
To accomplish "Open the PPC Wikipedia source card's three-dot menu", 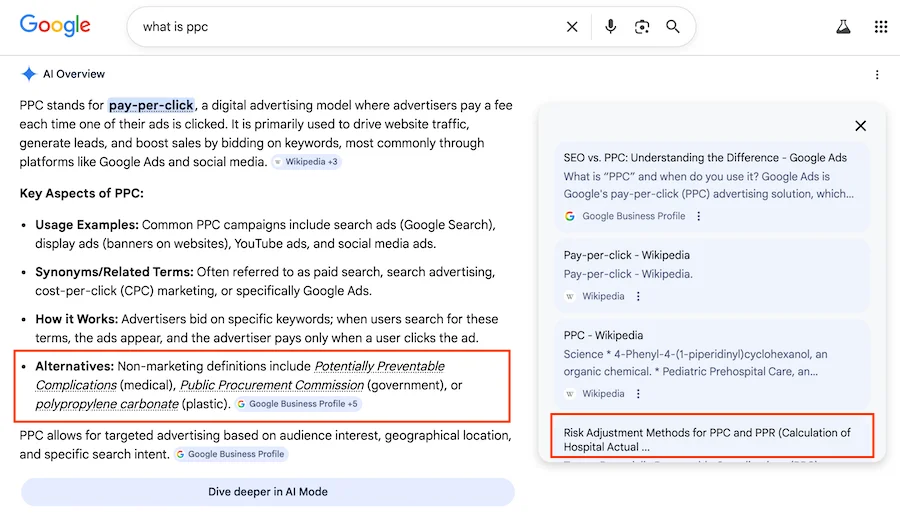I will [x=638, y=393].
